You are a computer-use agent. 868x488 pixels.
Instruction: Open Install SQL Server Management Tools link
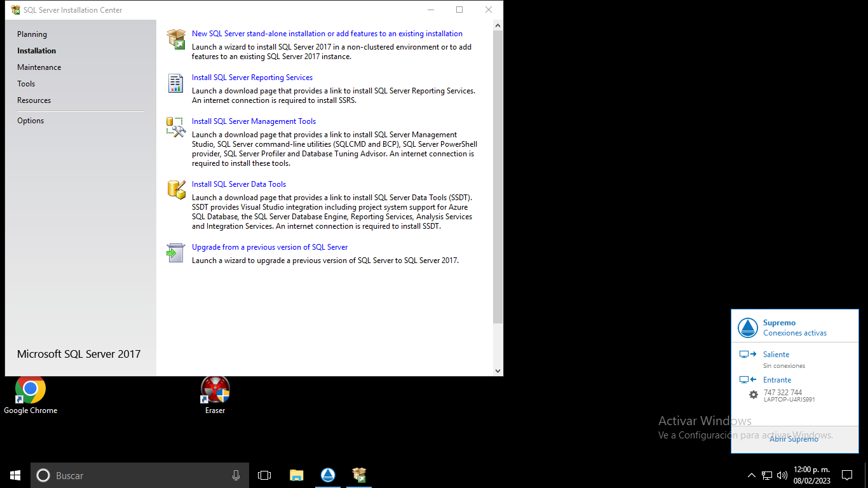[254, 121]
